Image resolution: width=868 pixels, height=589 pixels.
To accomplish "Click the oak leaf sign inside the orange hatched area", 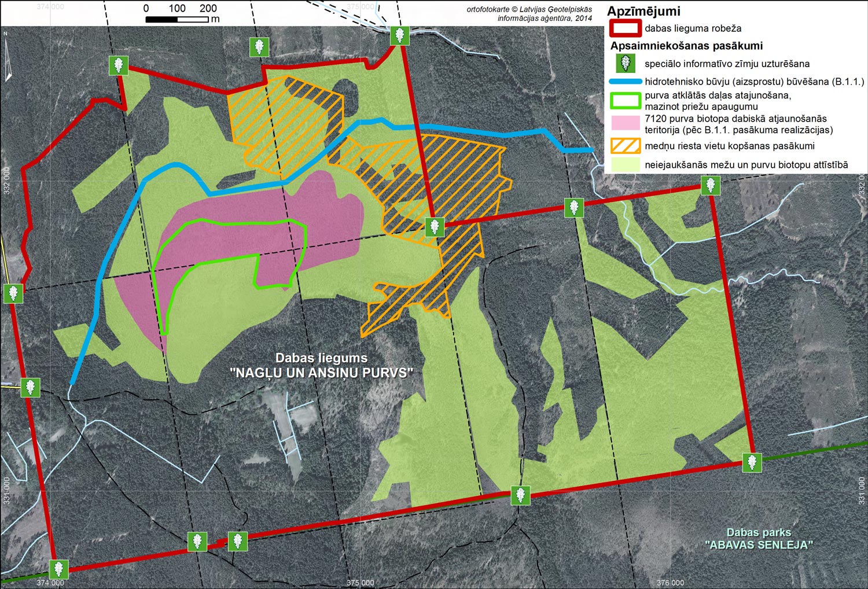I will point(435,227).
